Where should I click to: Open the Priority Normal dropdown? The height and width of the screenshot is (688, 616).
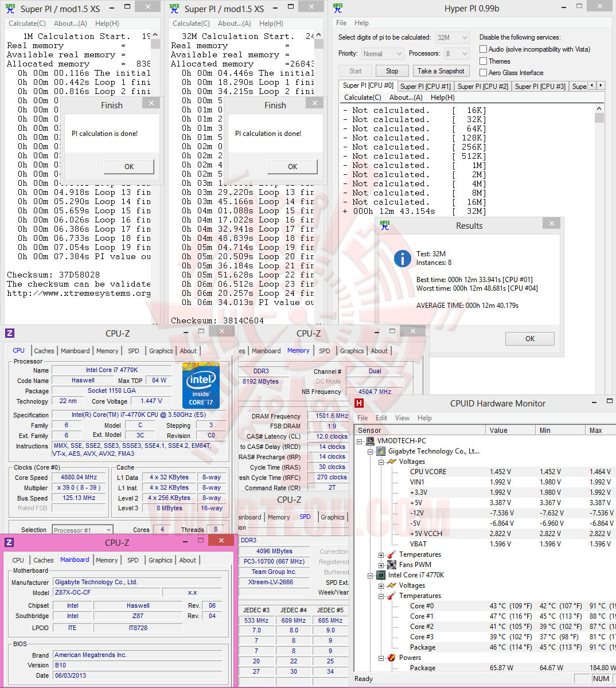point(383,54)
